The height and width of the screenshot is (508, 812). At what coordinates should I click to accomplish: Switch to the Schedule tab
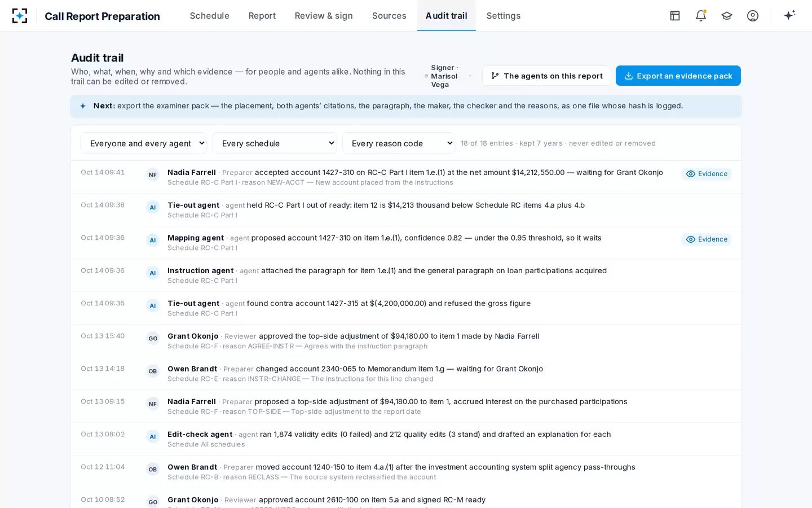pyautogui.click(x=210, y=16)
